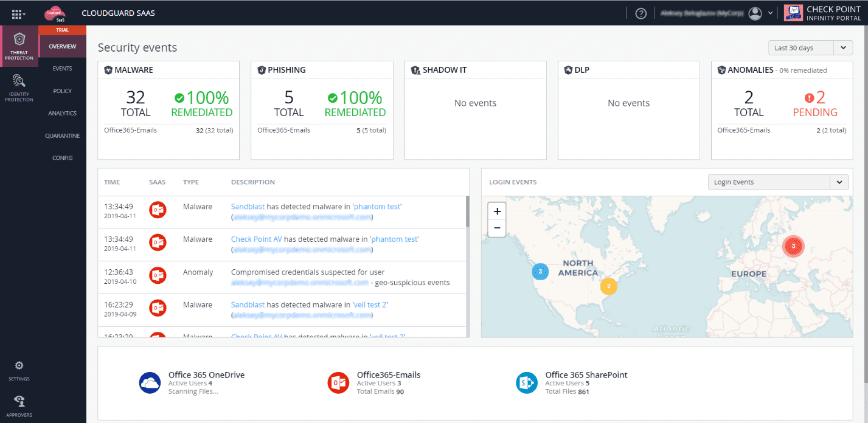The image size is (868, 423).
Task: Click the TIME column header
Action: click(x=112, y=182)
